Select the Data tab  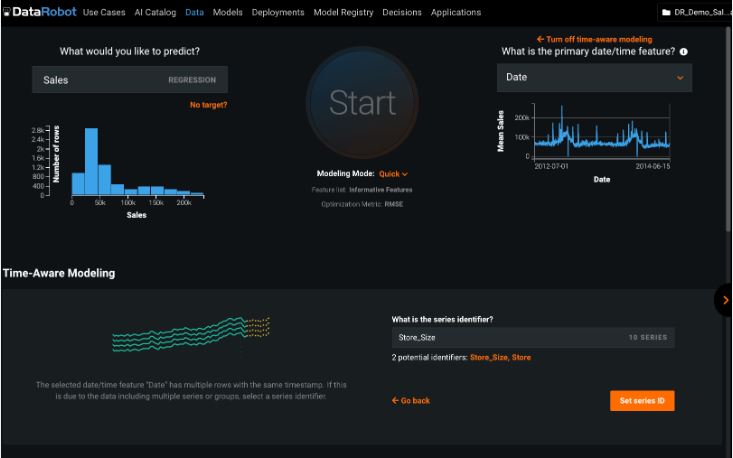pyautogui.click(x=194, y=13)
